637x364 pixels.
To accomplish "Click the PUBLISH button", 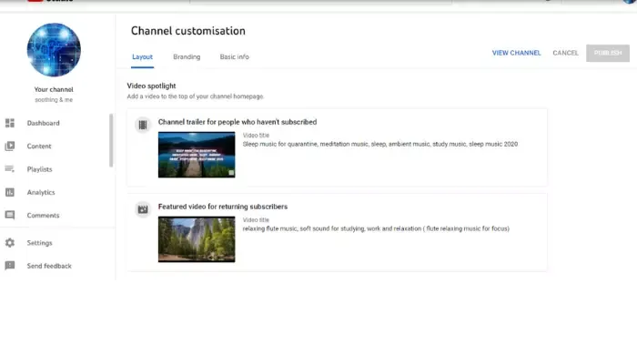I will 608,53.
